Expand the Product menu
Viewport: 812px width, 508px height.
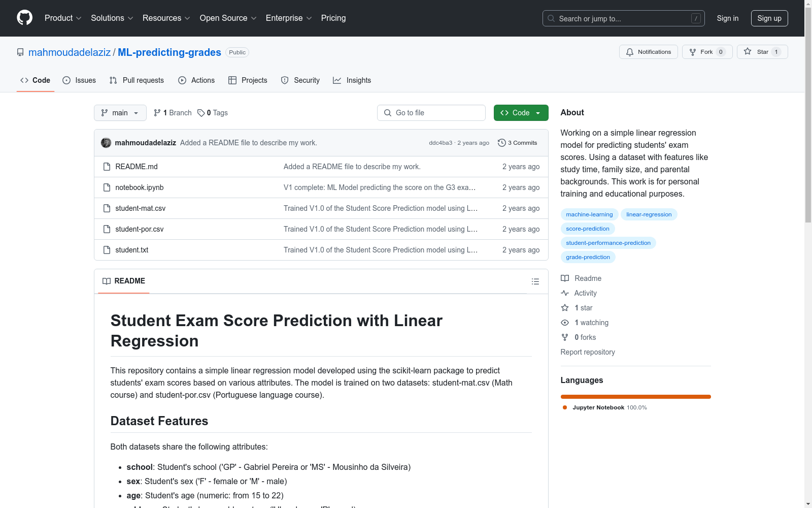[63, 18]
